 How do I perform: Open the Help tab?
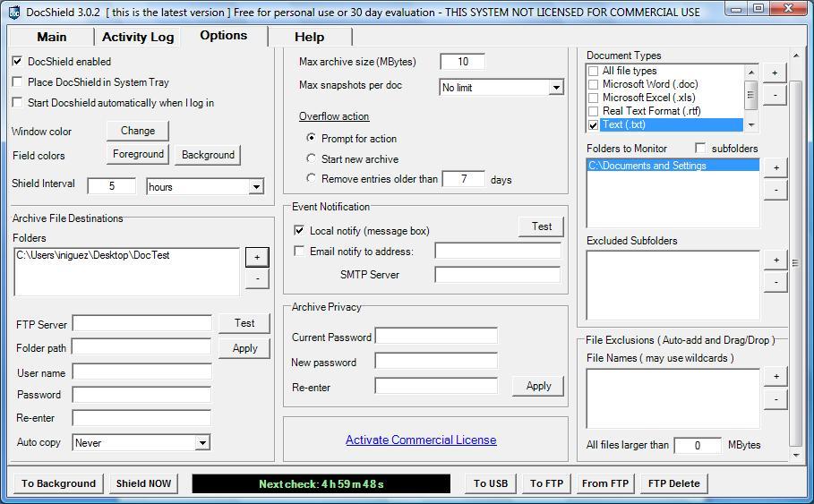[x=310, y=37]
